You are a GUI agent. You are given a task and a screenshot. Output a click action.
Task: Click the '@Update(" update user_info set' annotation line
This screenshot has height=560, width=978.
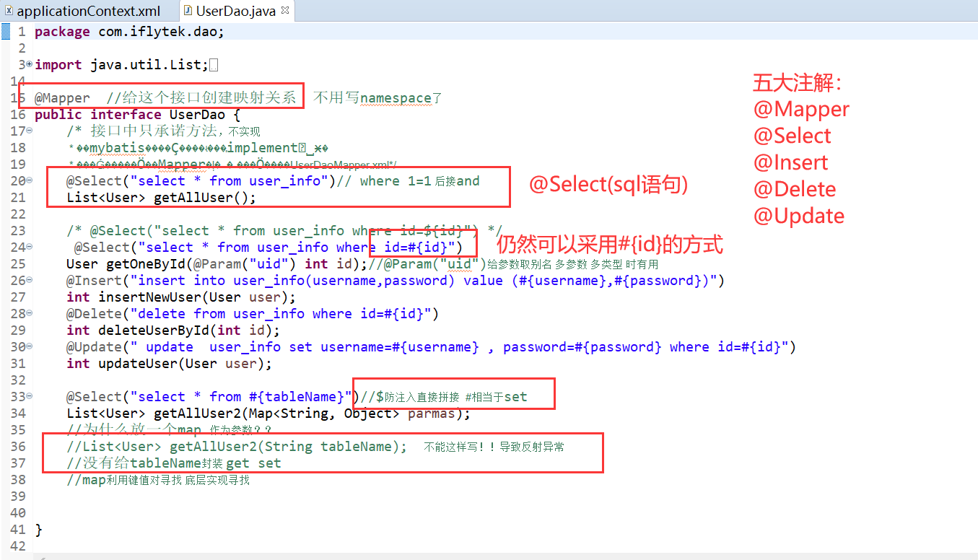(431, 347)
